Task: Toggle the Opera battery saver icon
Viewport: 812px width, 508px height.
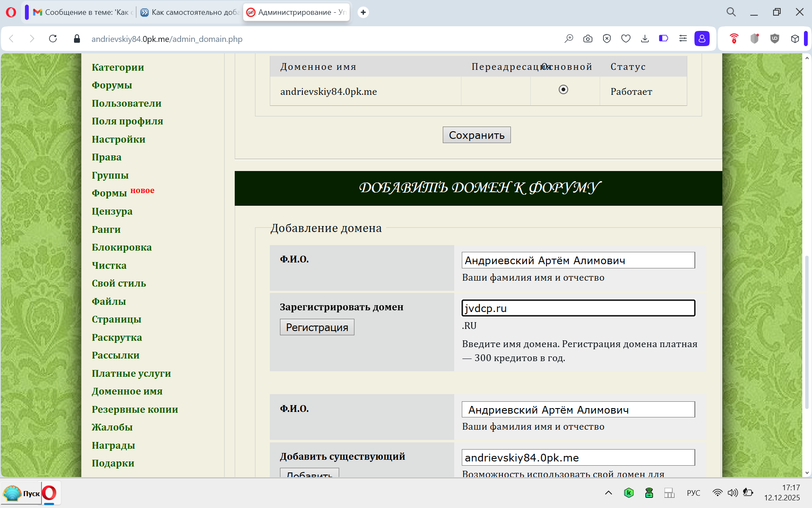Action: pos(663,39)
